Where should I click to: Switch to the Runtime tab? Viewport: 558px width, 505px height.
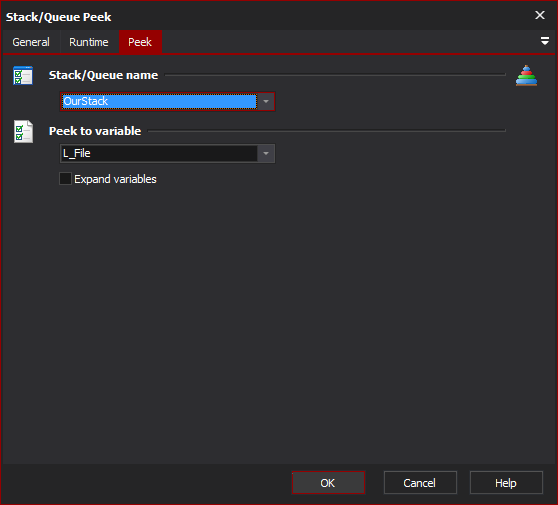pos(89,42)
